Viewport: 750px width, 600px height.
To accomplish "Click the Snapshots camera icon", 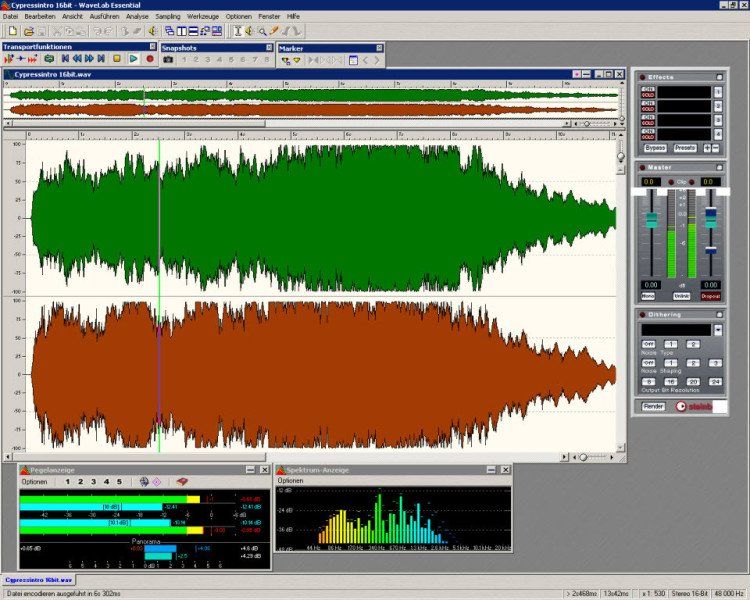I will 168,60.
